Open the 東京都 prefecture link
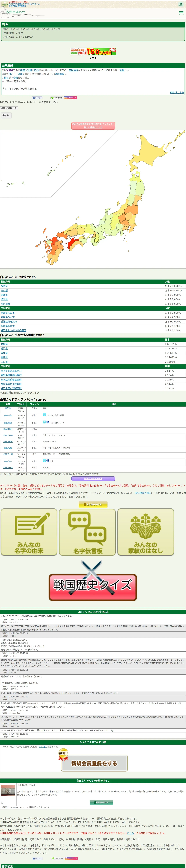Viewport: 186px width, 868px height. pyautogui.click(x=4, y=290)
